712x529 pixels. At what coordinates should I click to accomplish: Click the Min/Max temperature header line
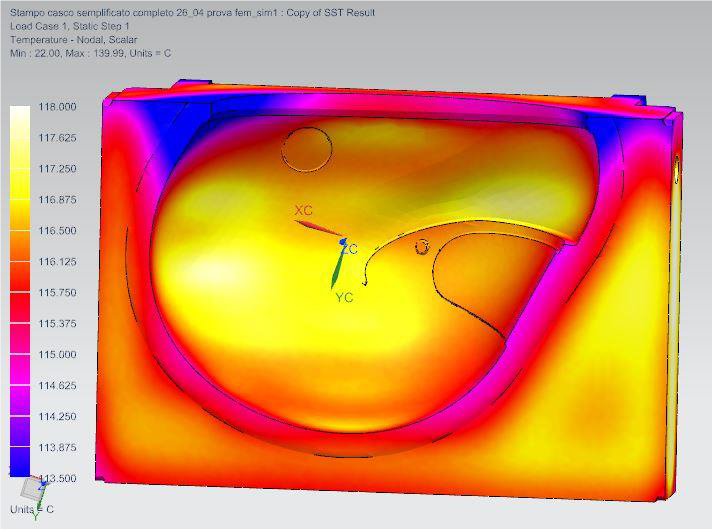pos(90,52)
